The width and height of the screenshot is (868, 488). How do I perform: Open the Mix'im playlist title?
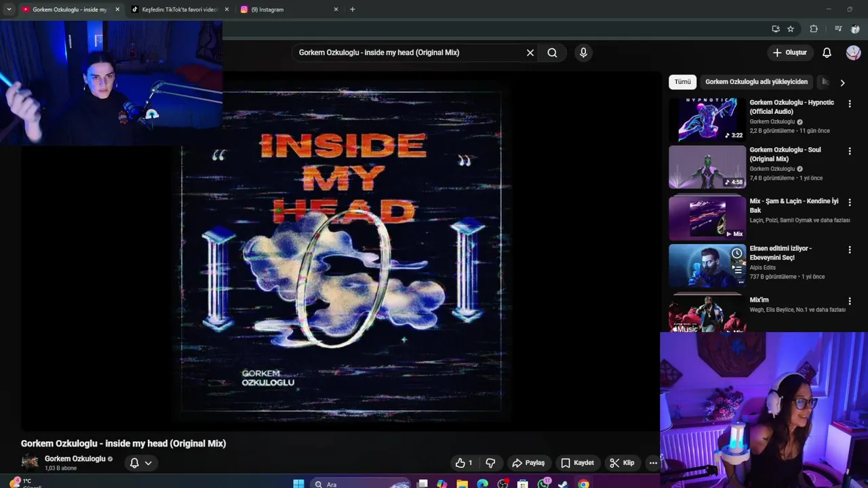pyautogui.click(x=759, y=300)
